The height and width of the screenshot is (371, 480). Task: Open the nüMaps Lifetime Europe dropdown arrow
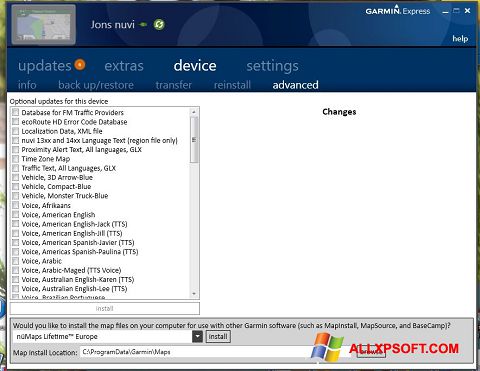(197, 336)
